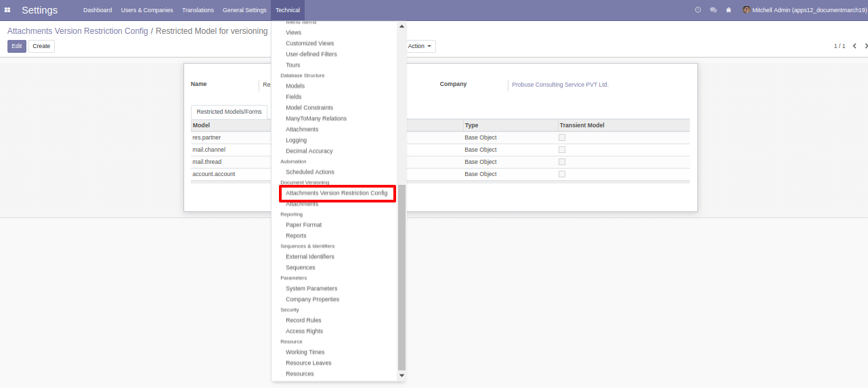Select Logging menu entry
The height and width of the screenshot is (388, 868).
coord(297,140)
